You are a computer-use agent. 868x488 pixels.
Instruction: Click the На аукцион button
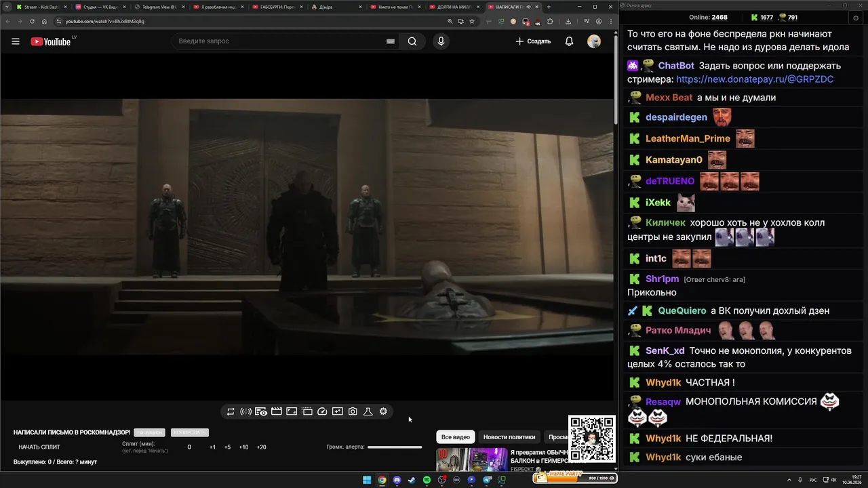[x=149, y=432]
